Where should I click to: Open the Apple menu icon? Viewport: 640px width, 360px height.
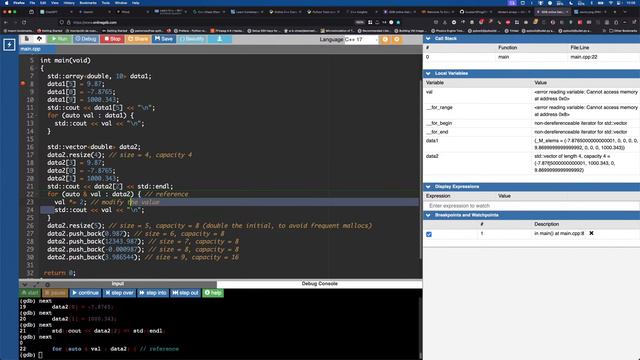[7, 2]
